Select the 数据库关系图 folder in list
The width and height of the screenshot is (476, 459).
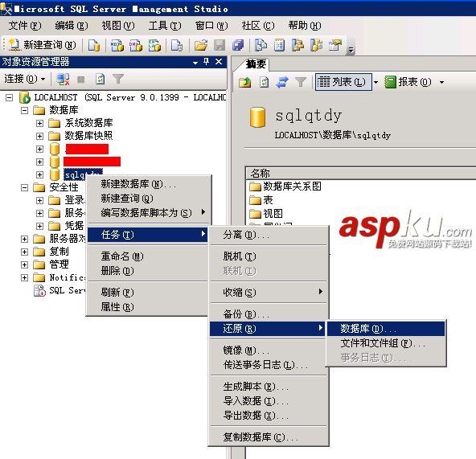(285, 186)
